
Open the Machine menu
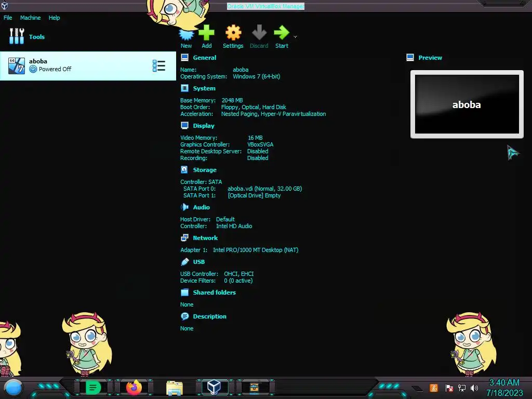[x=30, y=18]
